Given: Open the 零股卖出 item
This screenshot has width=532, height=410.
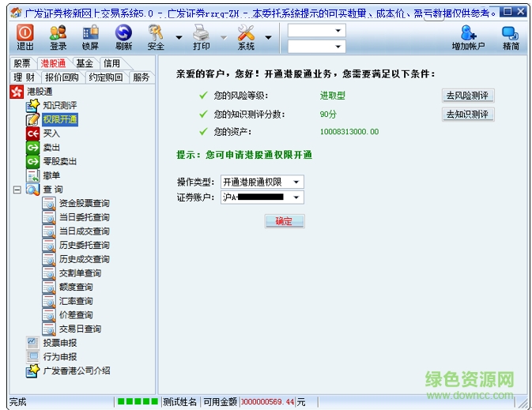Looking at the screenshot, I should pyautogui.click(x=60, y=161).
